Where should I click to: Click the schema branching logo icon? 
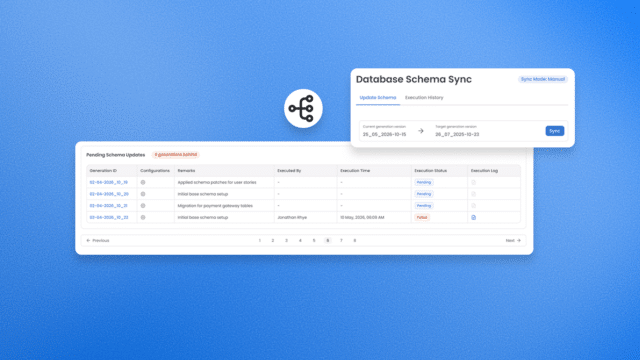[x=303, y=109]
